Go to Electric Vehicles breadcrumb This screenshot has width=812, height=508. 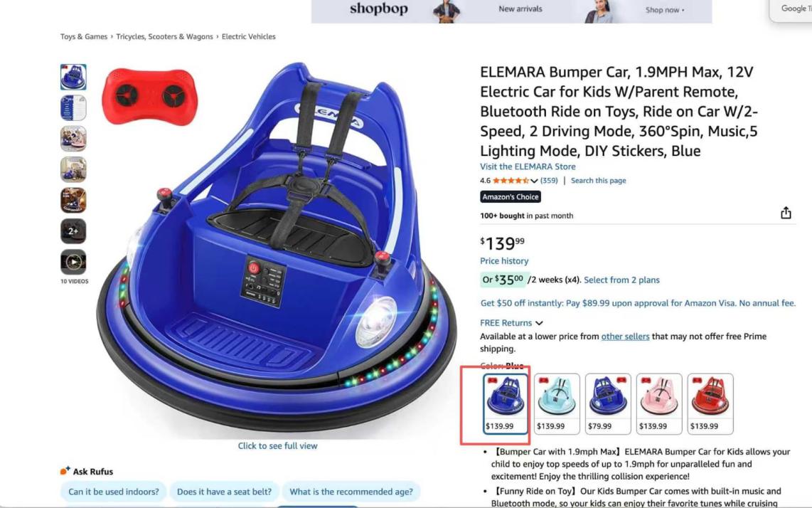pos(249,37)
